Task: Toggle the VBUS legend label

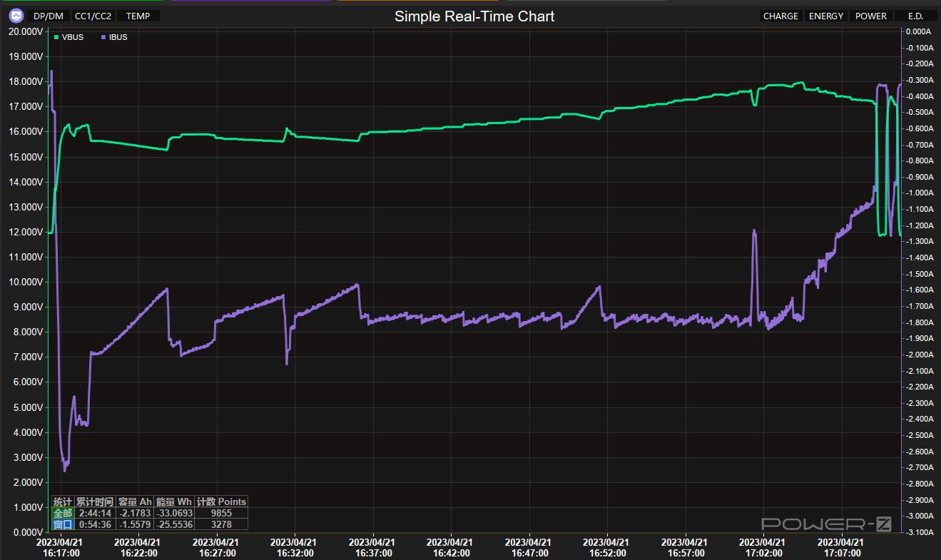Action: pyautogui.click(x=73, y=37)
